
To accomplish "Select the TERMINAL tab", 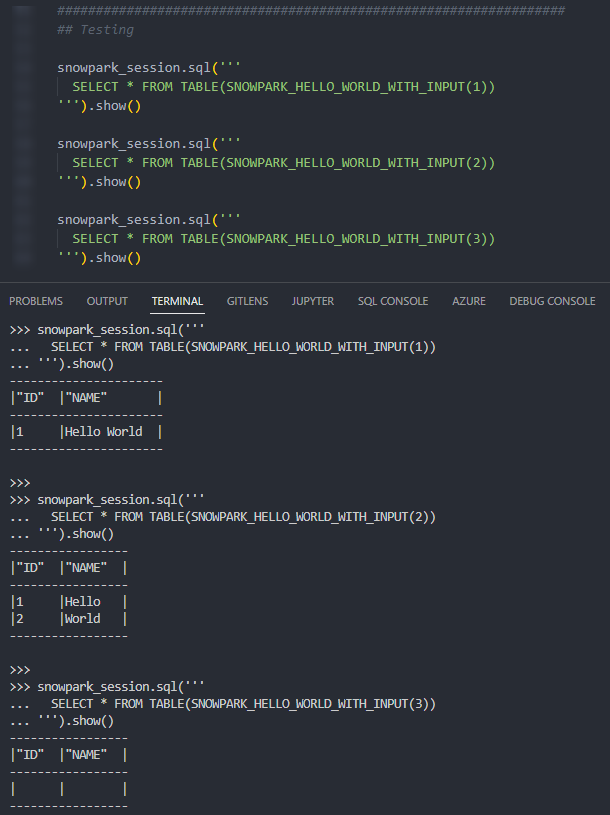I will click(177, 301).
